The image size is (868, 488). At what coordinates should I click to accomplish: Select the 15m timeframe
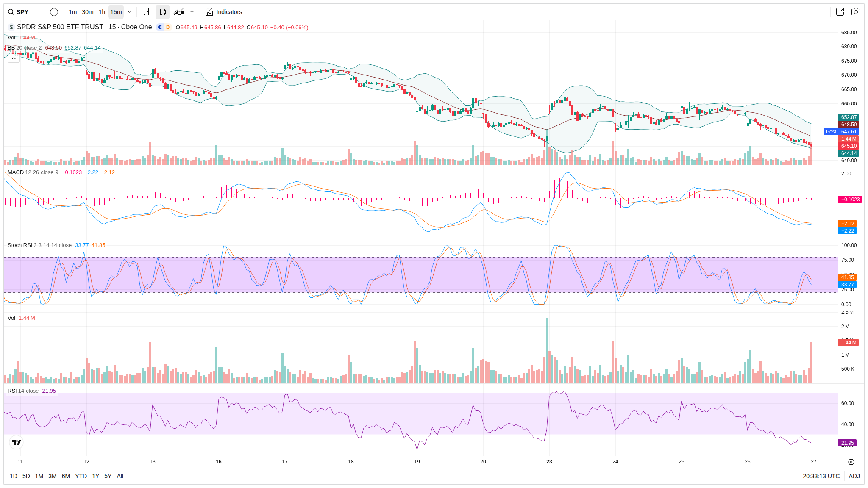point(116,12)
